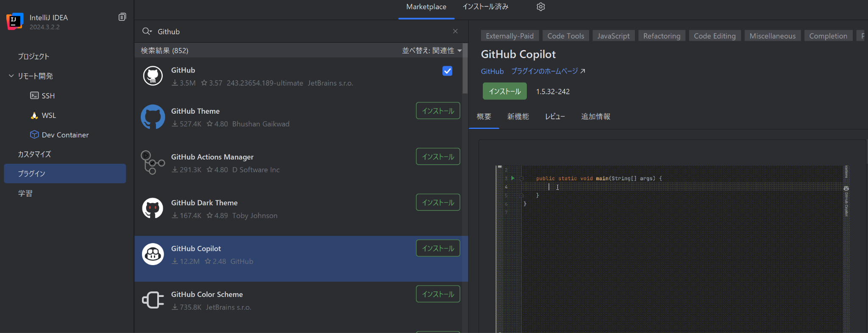Click the Dev Container cube icon
Viewport: 868px width, 333px height.
coord(34,134)
